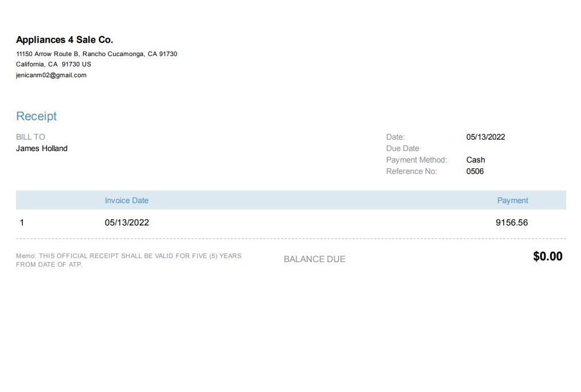
Task: Click the Payment column header
Action: (512, 201)
